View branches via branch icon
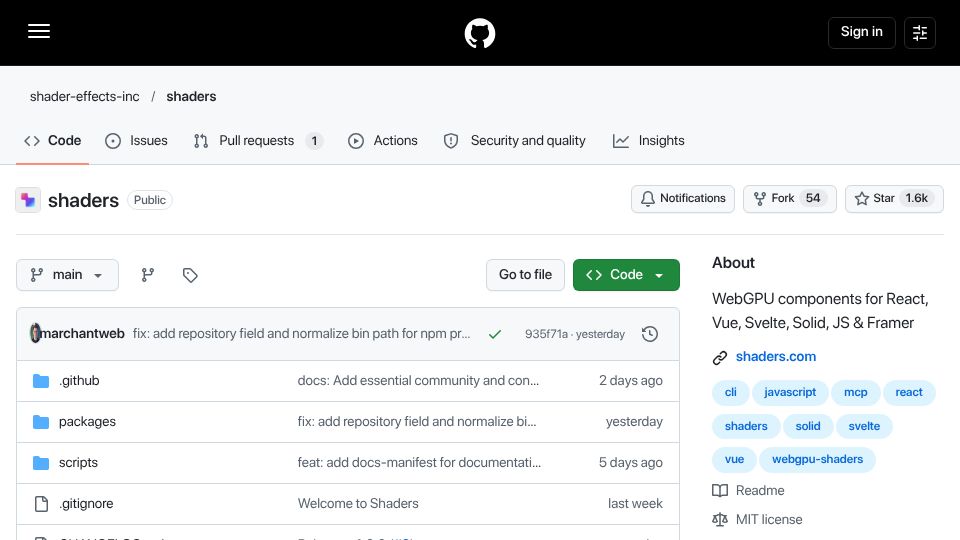Viewport: 960px width, 540px height. [x=148, y=275]
